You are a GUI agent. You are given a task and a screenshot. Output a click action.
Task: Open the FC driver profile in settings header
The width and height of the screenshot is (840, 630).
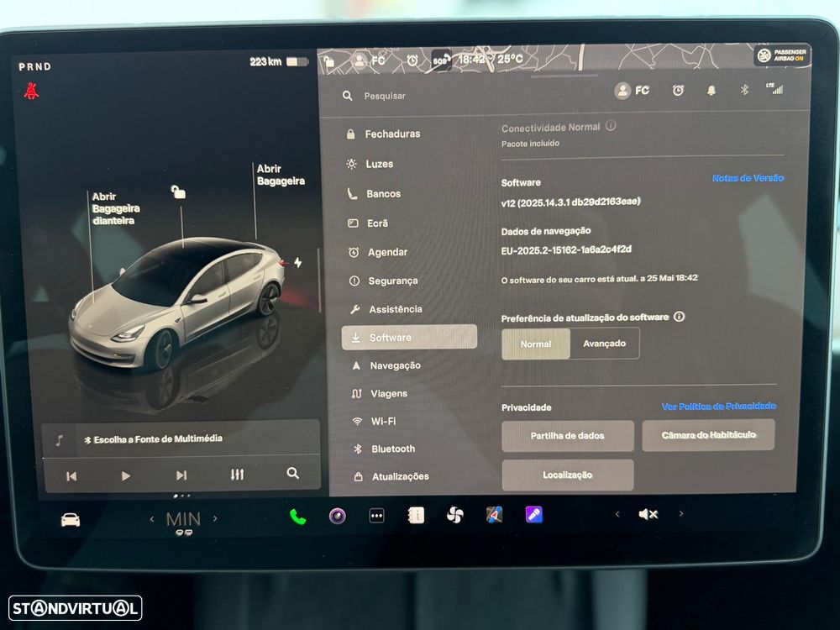click(x=633, y=91)
